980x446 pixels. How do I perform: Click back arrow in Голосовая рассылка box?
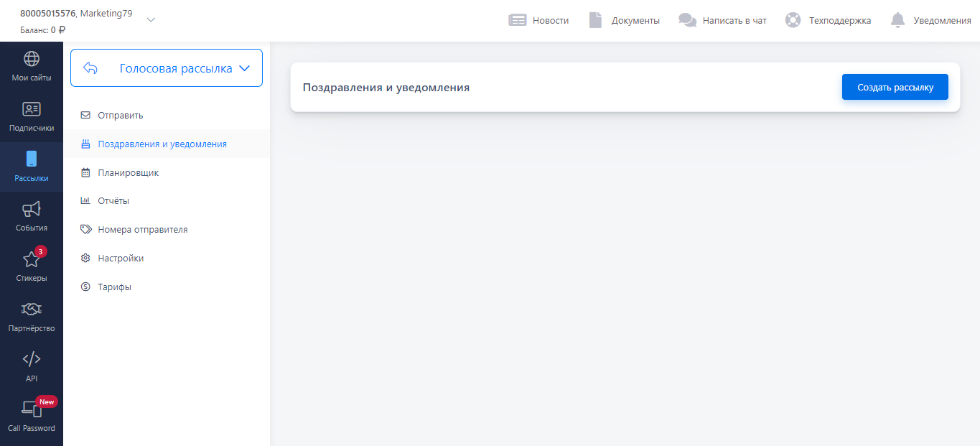90,68
